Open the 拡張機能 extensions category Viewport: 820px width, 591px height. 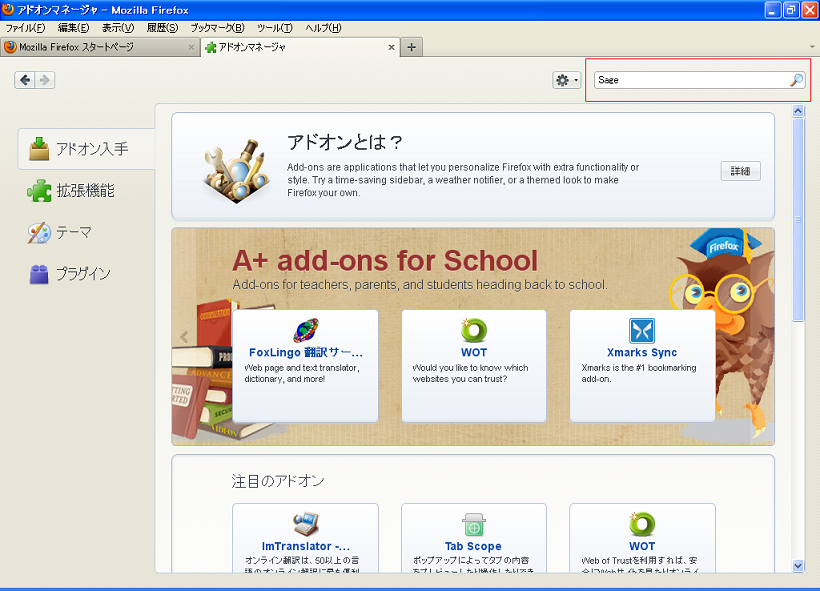pos(86,191)
